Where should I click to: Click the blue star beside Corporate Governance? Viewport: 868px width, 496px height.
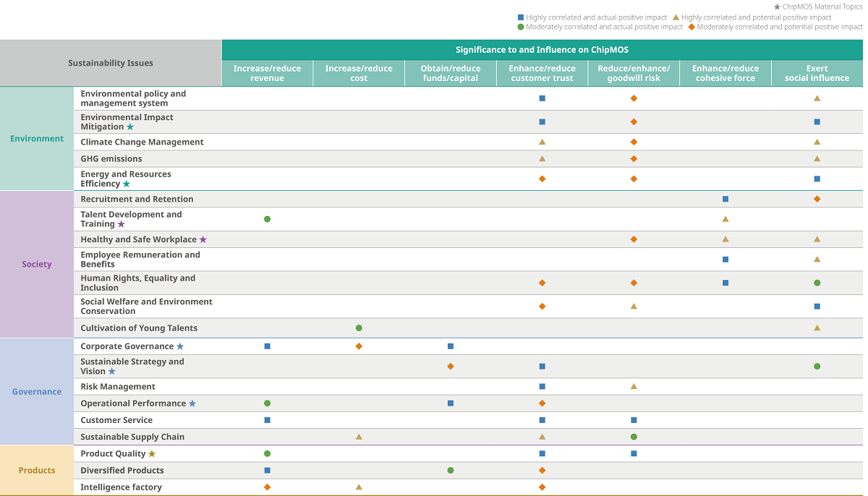(180, 346)
